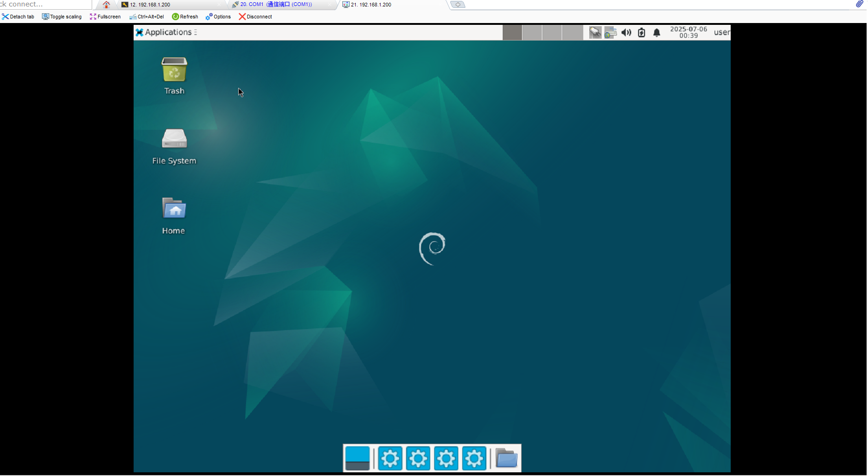Disconnect the remote session
868x476 pixels.
[255, 17]
